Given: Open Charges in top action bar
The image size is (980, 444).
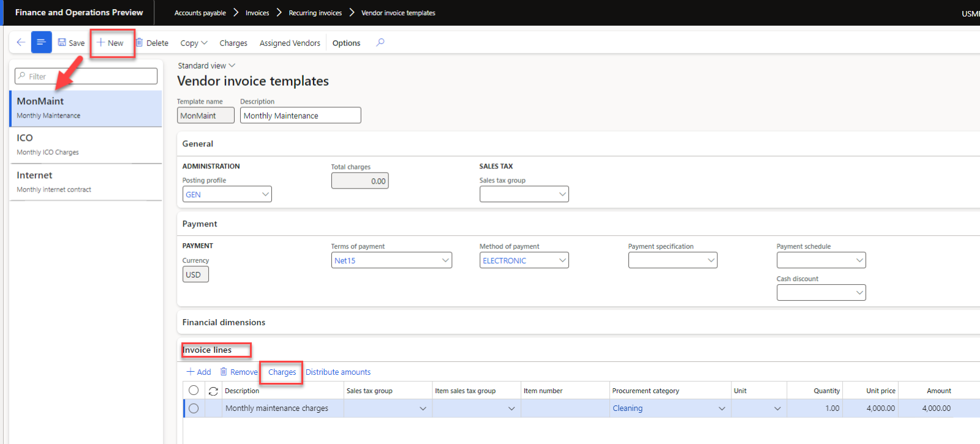Looking at the screenshot, I should (233, 43).
